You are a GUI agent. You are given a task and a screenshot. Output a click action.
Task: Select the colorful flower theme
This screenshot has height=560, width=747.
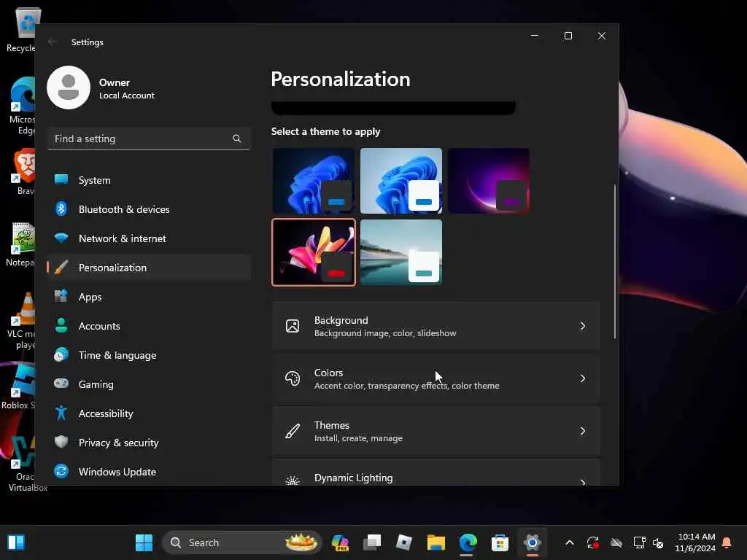tap(314, 252)
